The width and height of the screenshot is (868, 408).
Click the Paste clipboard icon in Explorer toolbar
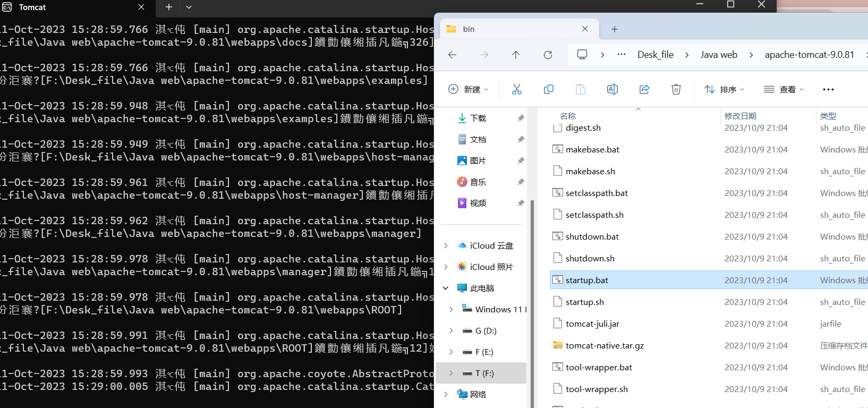click(x=581, y=89)
